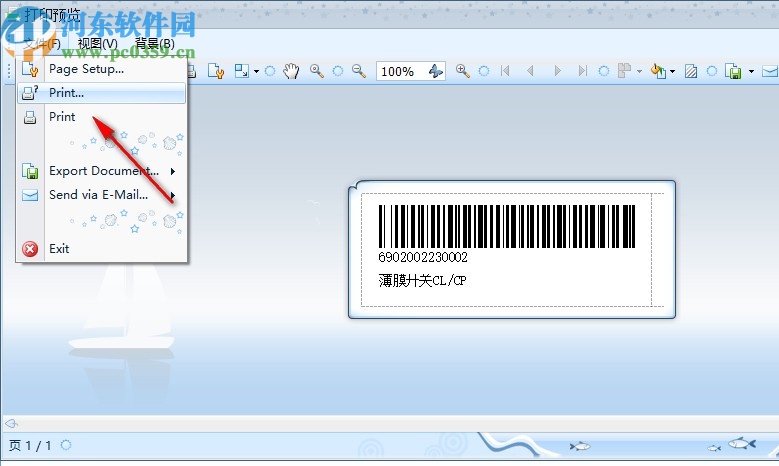Image resolution: width=779 pixels, height=466 pixels.
Task: Open the Page Setup toolbar icon
Action: [216, 72]
